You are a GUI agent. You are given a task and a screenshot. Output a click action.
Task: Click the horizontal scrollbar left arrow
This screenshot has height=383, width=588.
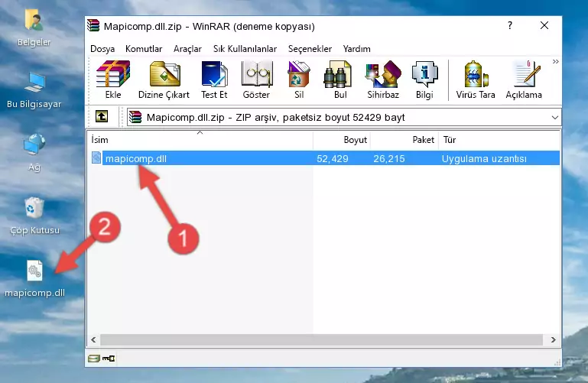click(x=94, y=340)
